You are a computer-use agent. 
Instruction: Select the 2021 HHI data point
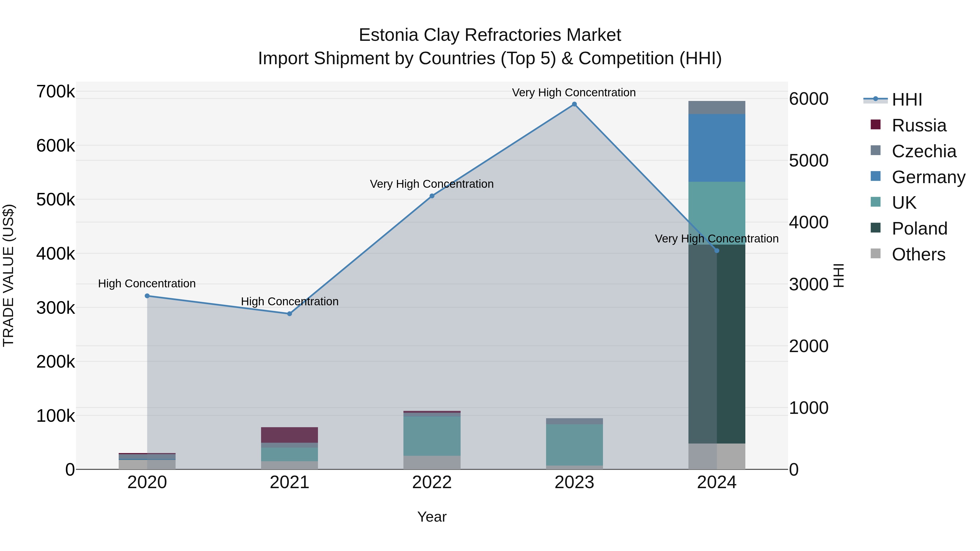point(290,314)
